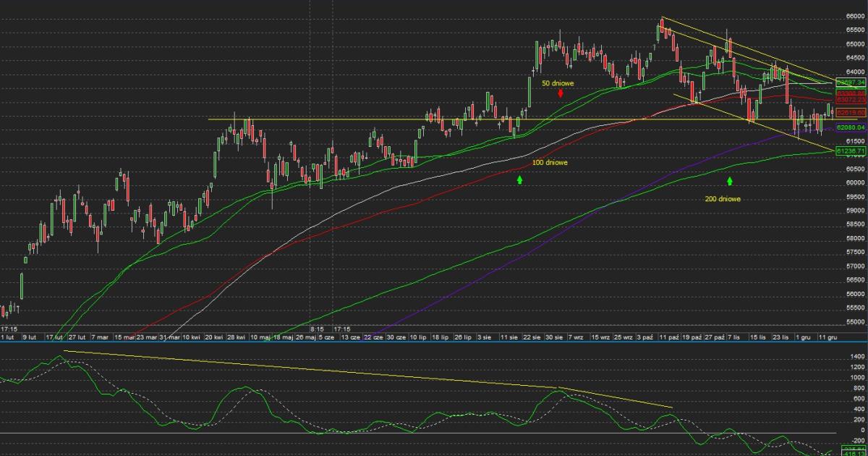Click the green up arrow above '100 dniowe'

tap(519, 179)
